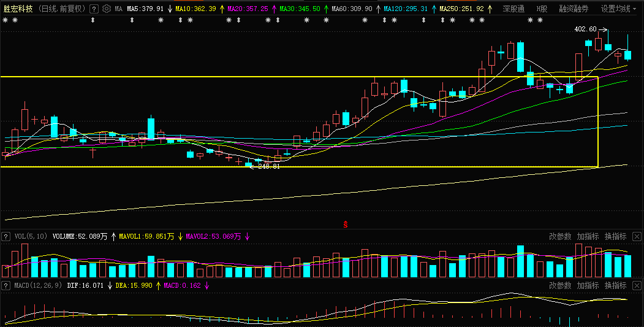This screenshot has width=644, height=327.
Task: Select the MAVOL1:59.851万 reading
Action: pyautogui.click(x=146, y=237)
